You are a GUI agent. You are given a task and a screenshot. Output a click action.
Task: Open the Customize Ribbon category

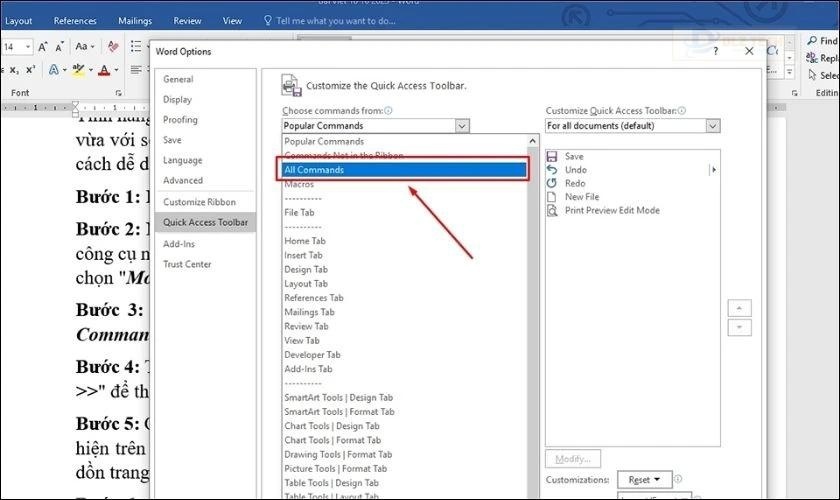[199, 202]
